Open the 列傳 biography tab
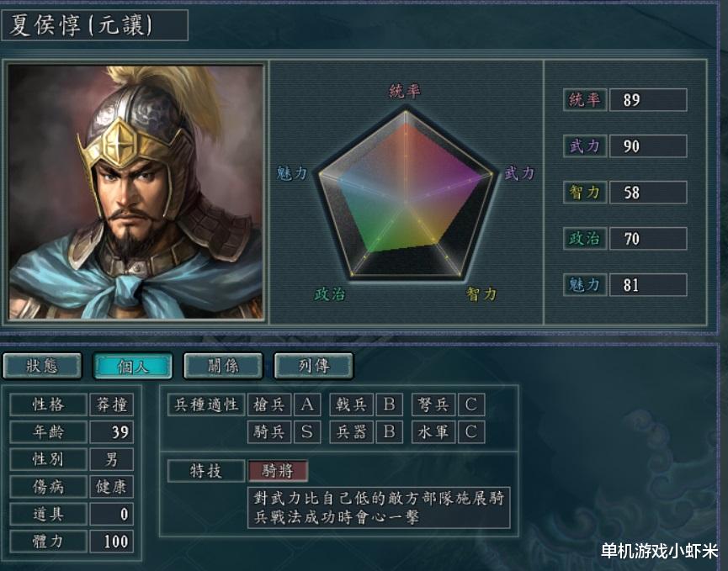The width and height of the screenshot is (728, 571). coord(314,366)
